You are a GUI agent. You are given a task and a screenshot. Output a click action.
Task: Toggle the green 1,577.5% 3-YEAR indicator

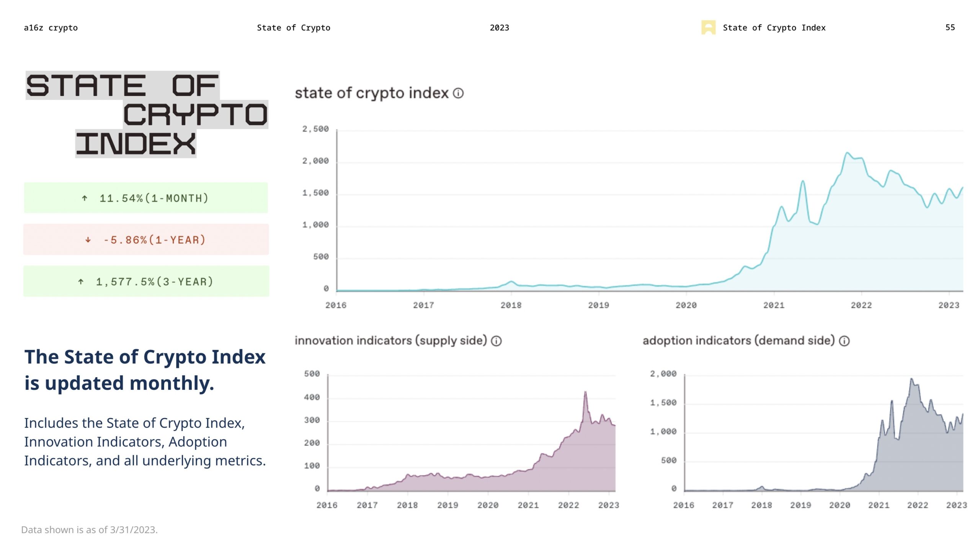click(146, 282)
